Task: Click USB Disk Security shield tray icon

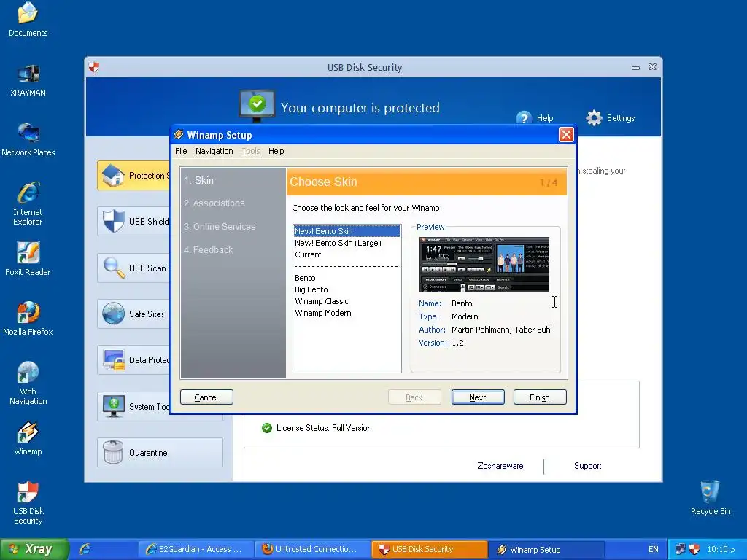Action: pos(694,549)
